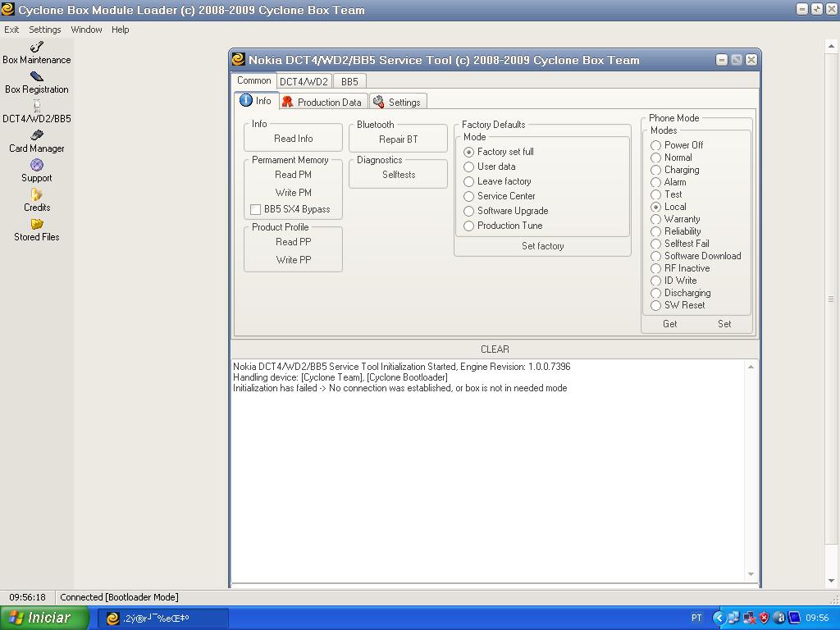Viewport: 840px width, 630px height.
Task: Click the Selftests button
Action: [x=399, y=175]
